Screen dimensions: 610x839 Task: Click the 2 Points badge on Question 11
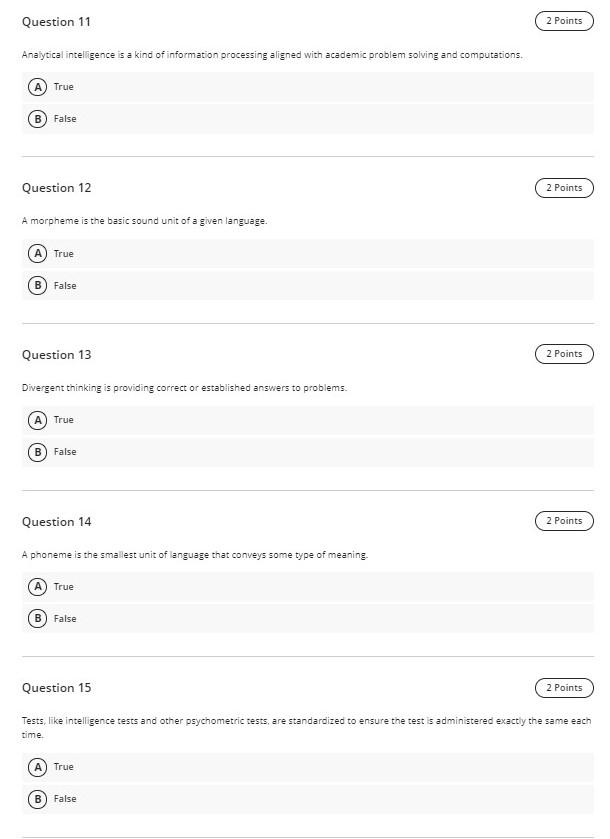point(564,20)
